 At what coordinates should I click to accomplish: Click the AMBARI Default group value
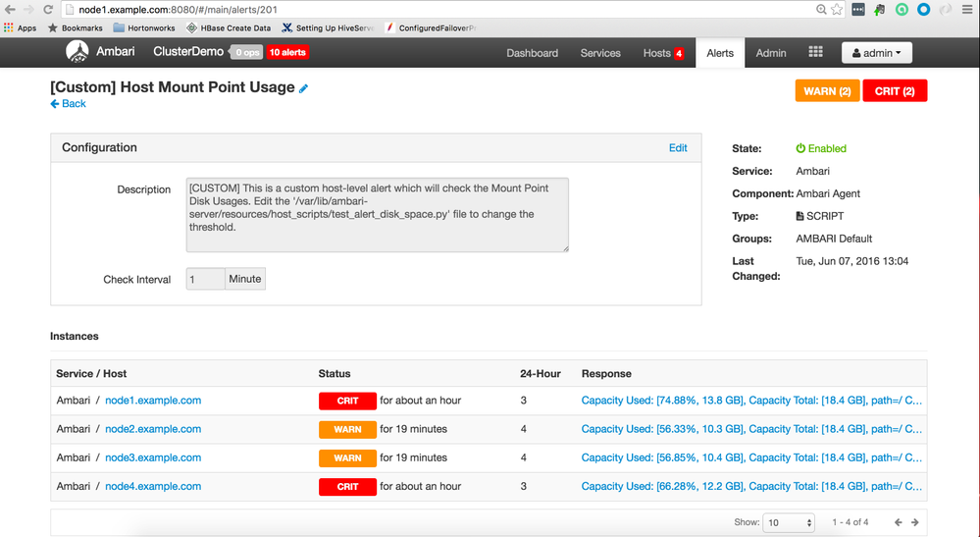coord(834,239)
